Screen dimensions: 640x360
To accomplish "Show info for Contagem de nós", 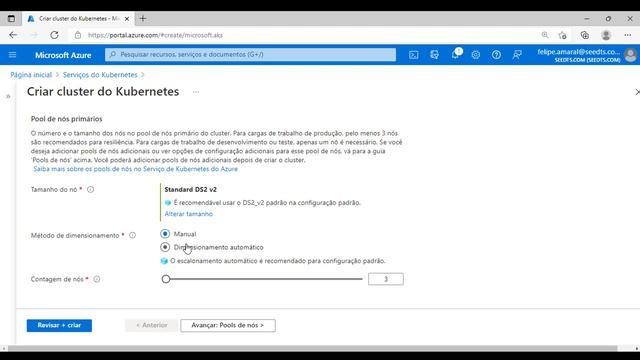I will coord(97,279).
